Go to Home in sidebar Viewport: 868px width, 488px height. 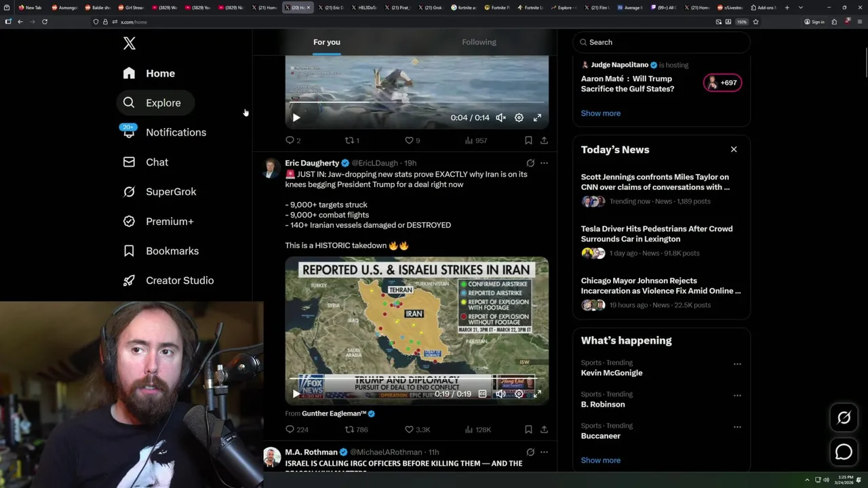click(x=149, y=73)
